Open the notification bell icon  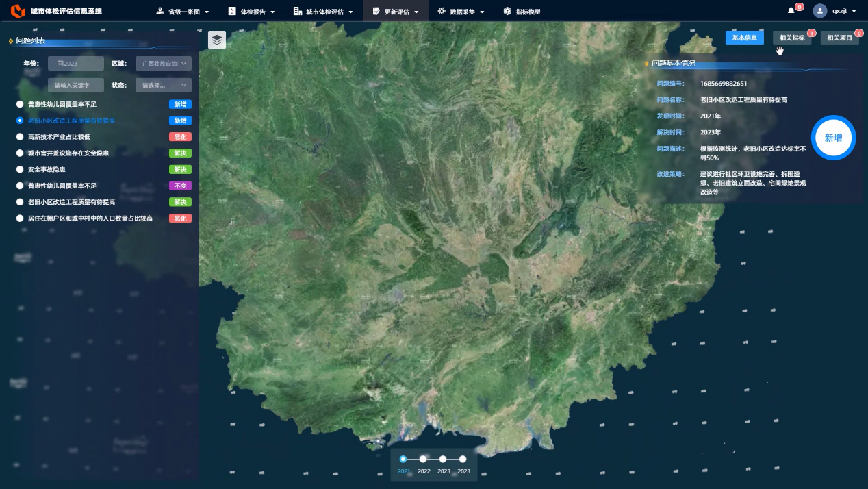791,11
